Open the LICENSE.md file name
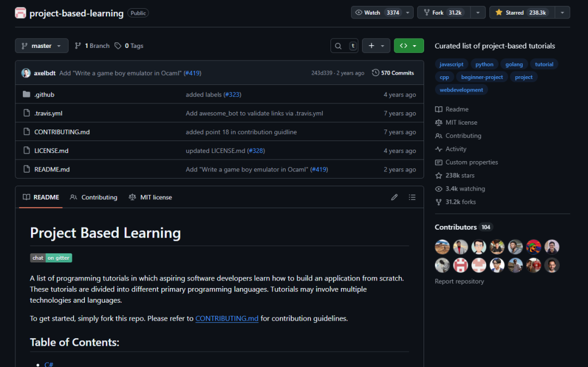The width and height of the screenshot is (588, 367). [x=51, y=151]
